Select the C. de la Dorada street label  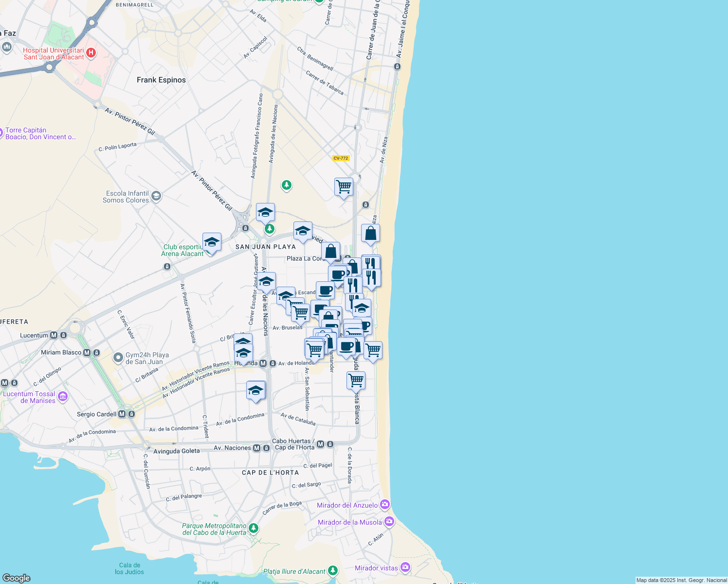[x=349, y=465]
